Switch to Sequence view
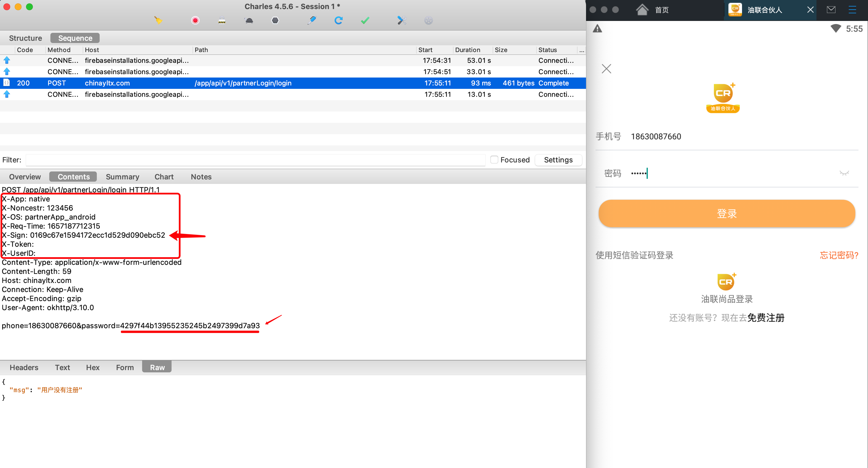Image resolution: width=868 pixels, height=468 pixels. click(75, 38)
